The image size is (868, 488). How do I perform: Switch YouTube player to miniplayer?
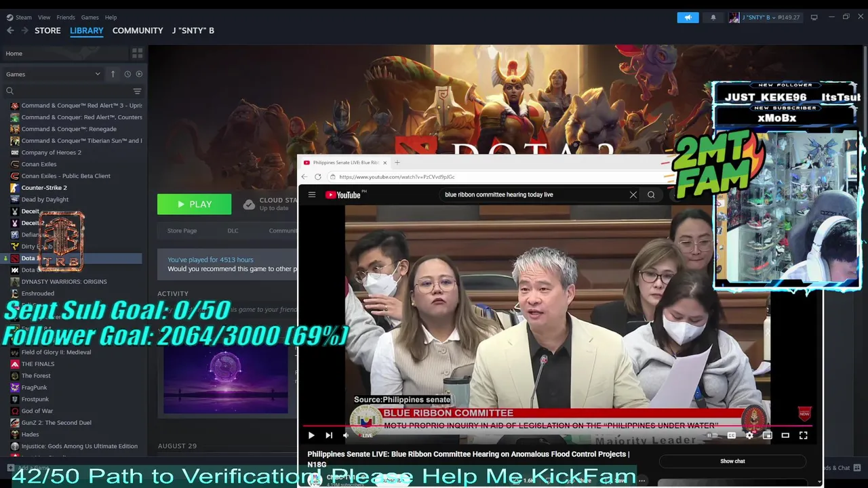(x=767, y=435)
